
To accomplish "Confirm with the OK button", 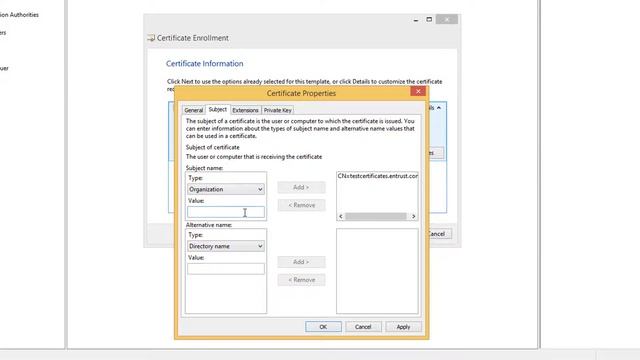I will [323, 327].
